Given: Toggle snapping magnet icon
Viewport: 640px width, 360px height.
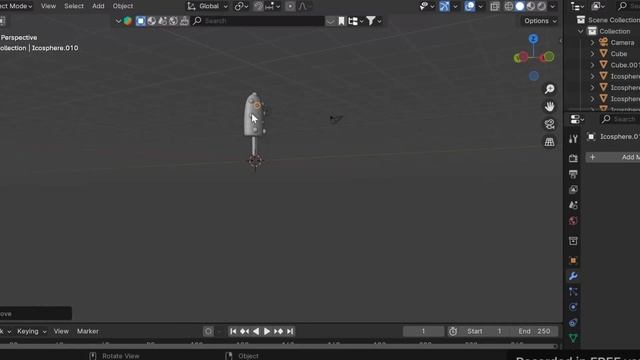Looking at the screenshot, I should pyautogui.click(x=258, y=6).
